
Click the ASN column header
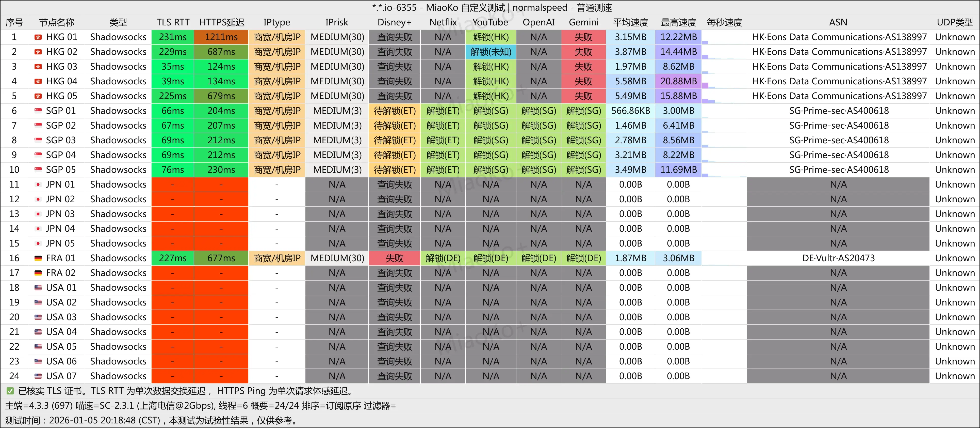(x=838, y=22)
